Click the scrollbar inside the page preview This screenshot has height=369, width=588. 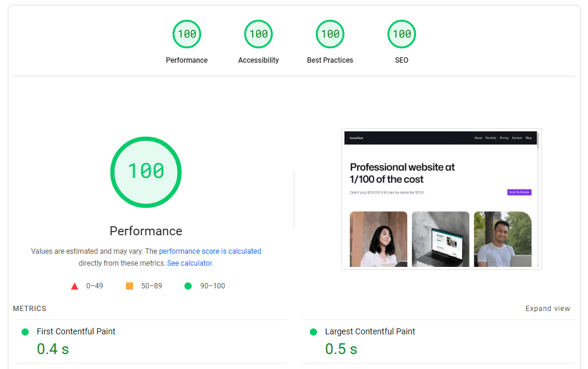[538, 179]
